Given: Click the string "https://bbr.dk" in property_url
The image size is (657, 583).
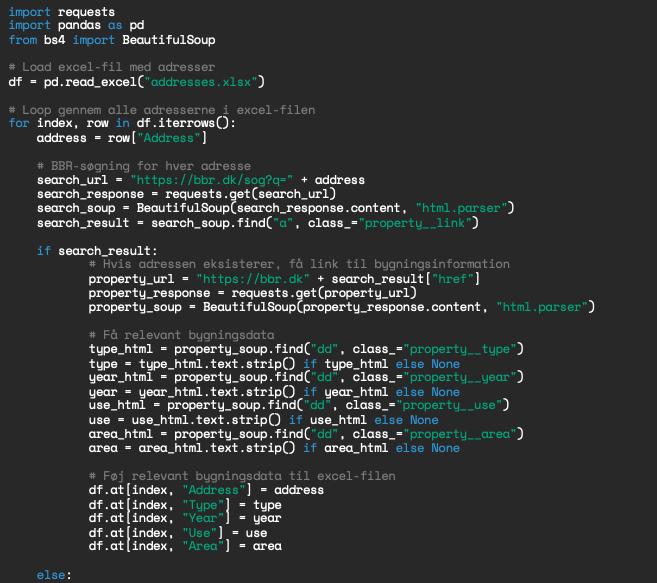Looking at the screenshot, I should 253,279.
